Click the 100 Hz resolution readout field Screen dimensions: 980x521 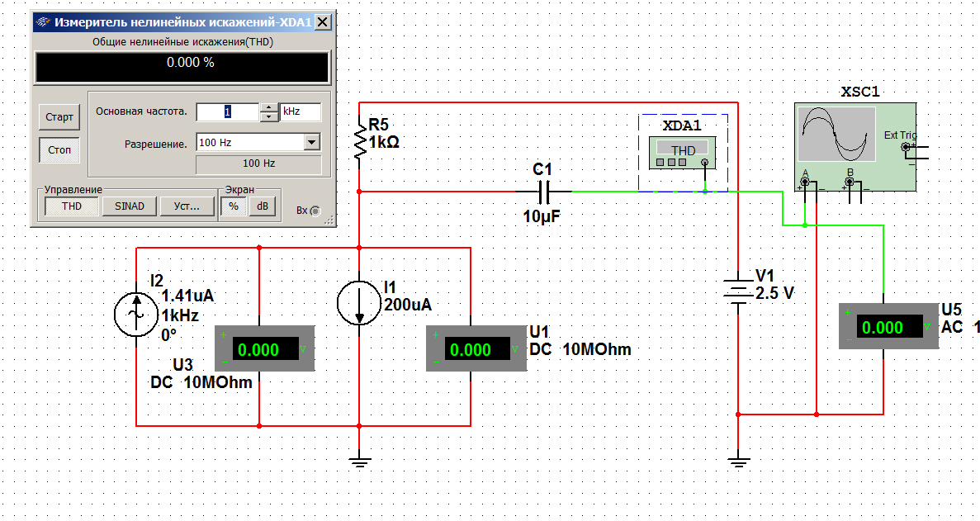258,163
